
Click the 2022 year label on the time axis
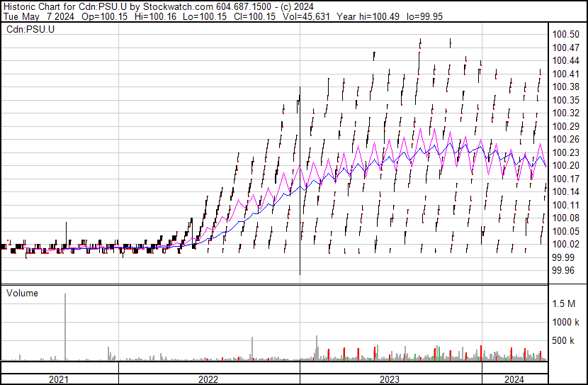[208, 379]
